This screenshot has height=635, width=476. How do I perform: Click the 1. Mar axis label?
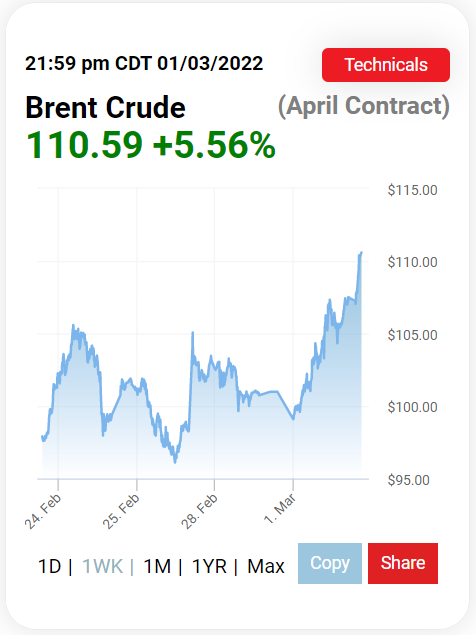click(x=280, y=509)
